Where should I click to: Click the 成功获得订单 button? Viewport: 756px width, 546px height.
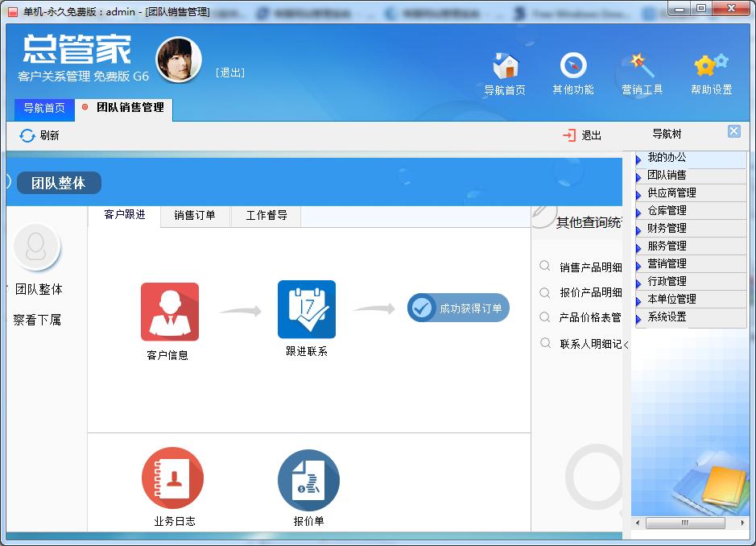[x=458, y=308]
